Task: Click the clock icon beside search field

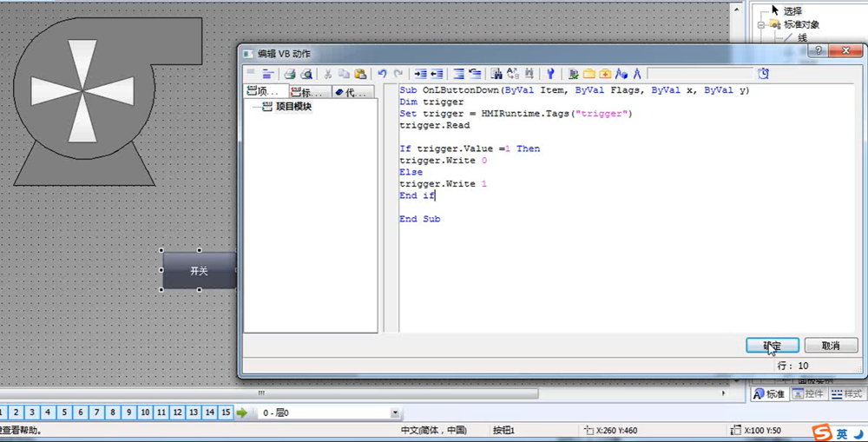Action: pos(763,74)
